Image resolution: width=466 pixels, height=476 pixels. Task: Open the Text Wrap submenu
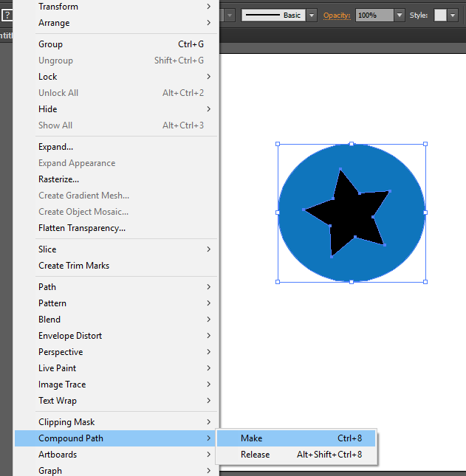coord(117,401)
